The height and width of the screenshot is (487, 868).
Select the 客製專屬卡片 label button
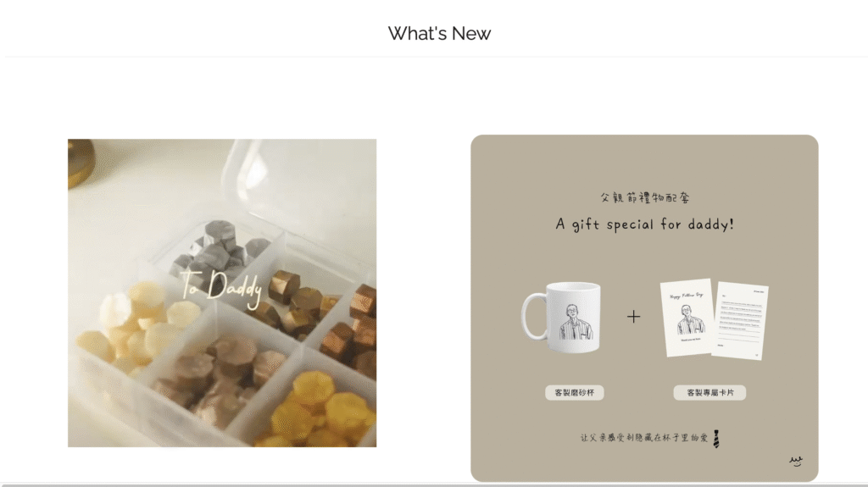(x=709, y=392)
